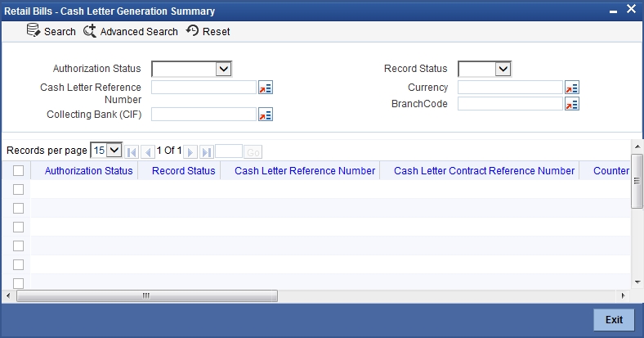Open the Authorization Status dropdown

192,69
